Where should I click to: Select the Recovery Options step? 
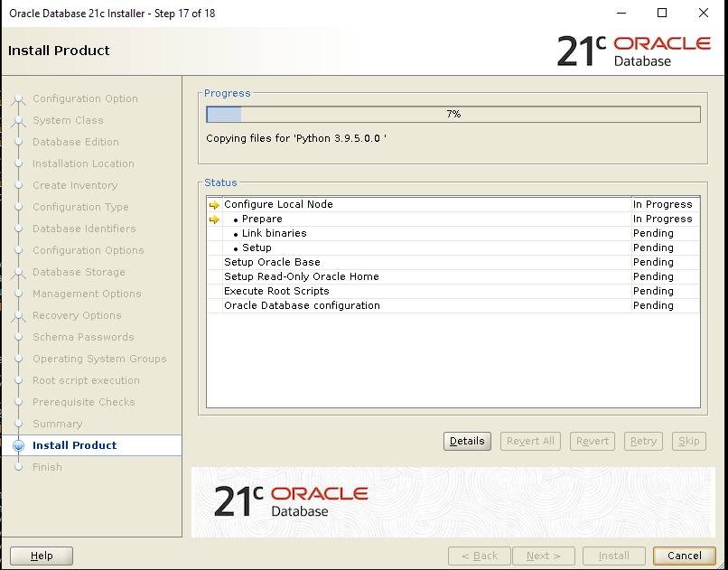[77, 315]
